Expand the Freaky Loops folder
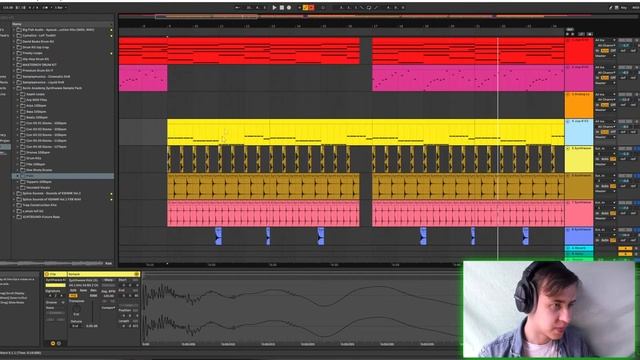The height and width of the screenshot is (360, 640). click(x=14, y=53)
